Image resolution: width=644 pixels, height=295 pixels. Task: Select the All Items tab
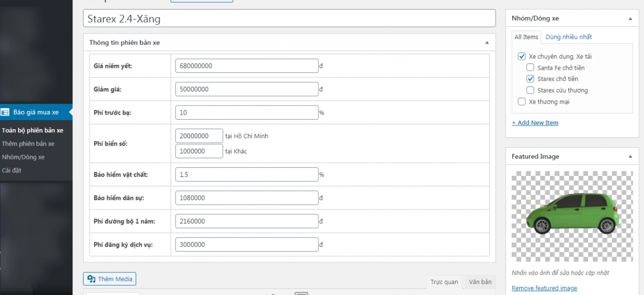pyautogui.click(x=526, y=37)
